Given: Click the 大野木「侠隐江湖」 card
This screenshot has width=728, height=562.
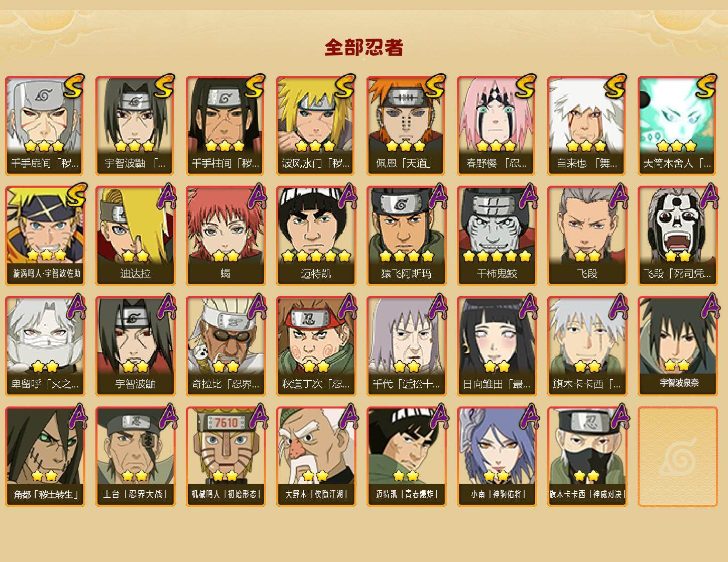Looking at the screenshot, I should click(x=316, y=457).
